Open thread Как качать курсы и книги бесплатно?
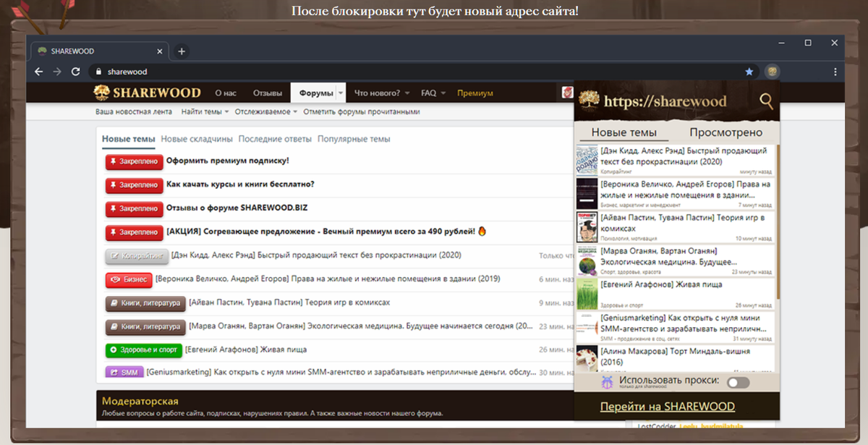The height and width of the screenshot is (445, 868). 240,185
